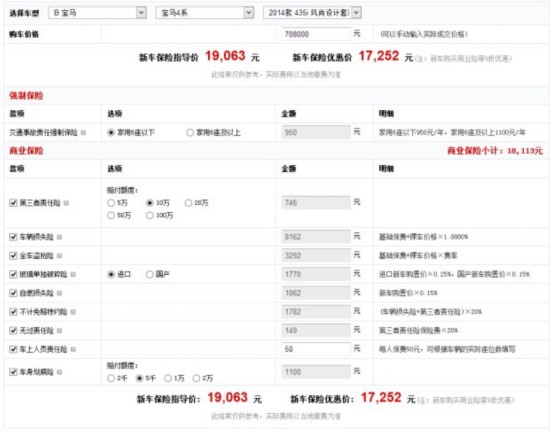Image resolution: width=550 pixels, height=433 pixels.
Task: Select 家用6座及以上 radio option
Action: 190,133
